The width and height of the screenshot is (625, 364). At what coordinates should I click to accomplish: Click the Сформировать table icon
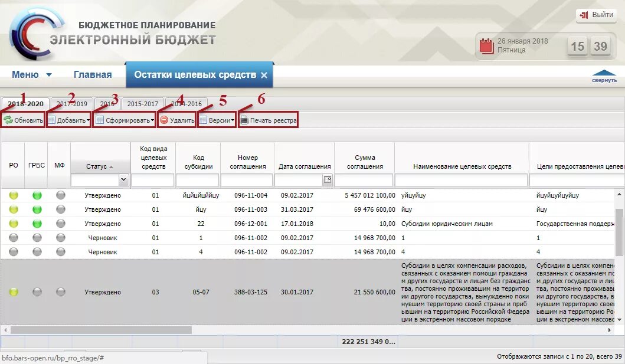[100, 120]
